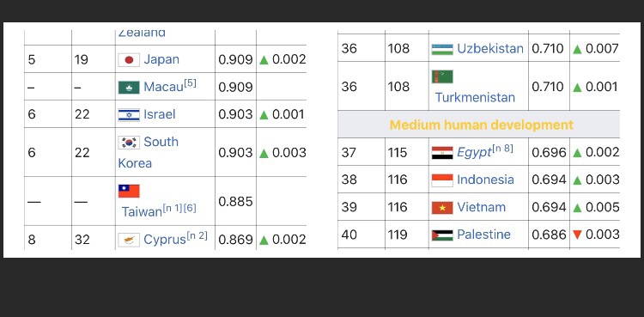Click the Israel flag icon
Viewport: 644px width, 317px height.
(x=129, y=115)
